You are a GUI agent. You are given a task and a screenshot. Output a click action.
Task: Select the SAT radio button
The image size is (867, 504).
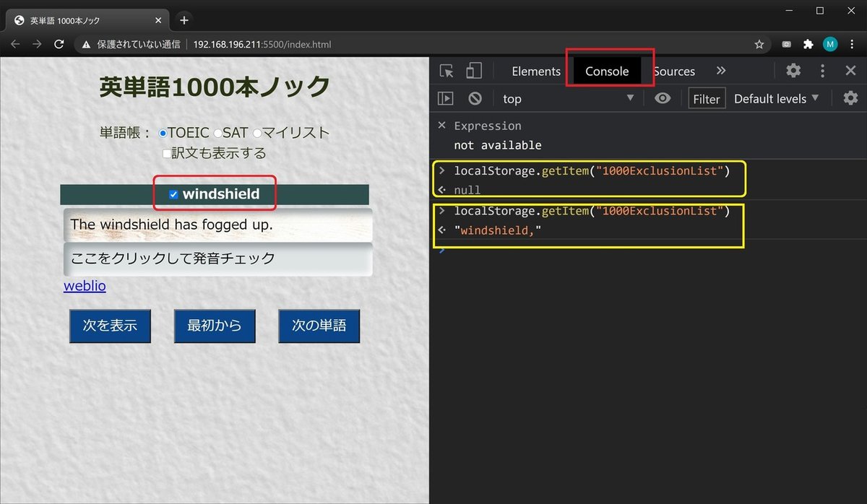[217, 134]
